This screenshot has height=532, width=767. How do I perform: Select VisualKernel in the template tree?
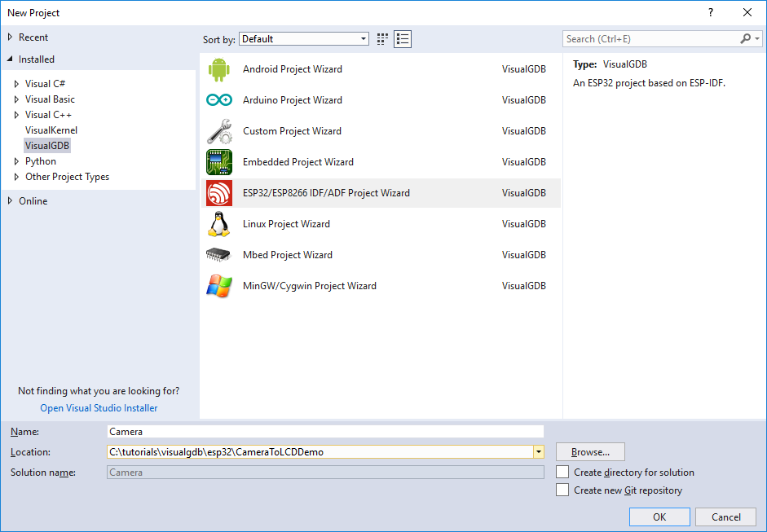[x=51, y=130]
